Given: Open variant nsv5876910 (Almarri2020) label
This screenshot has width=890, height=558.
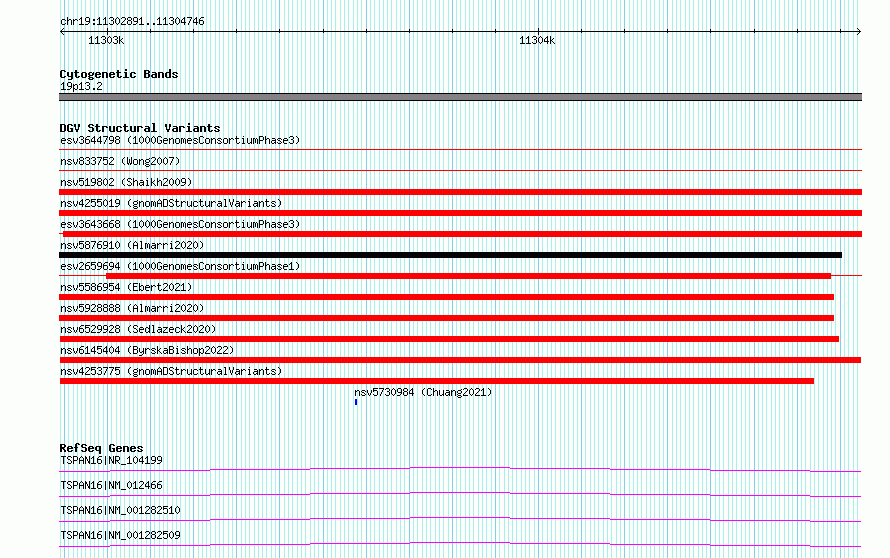Looking at the screenshot, I should [x=132, y=245].
